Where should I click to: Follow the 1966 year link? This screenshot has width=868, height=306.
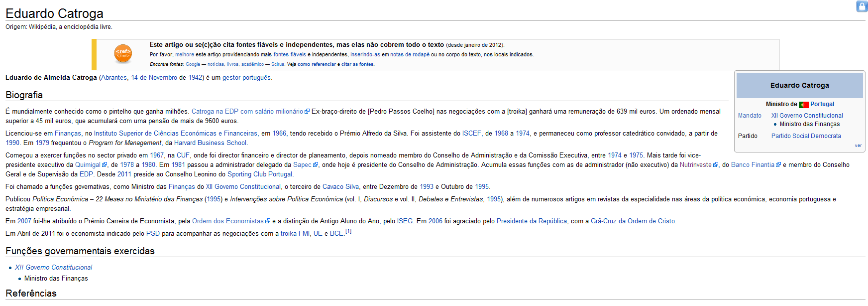click(279, 134)
